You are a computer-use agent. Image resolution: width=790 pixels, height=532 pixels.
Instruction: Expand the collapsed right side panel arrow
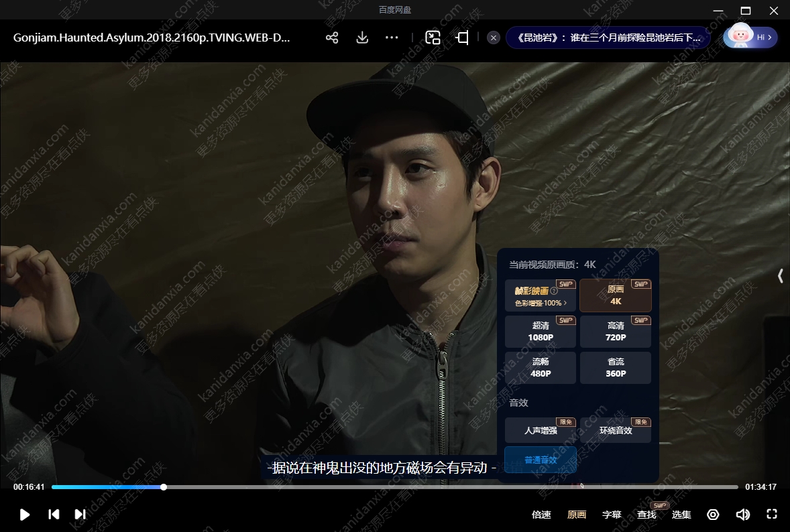click(x=781, y=275)
